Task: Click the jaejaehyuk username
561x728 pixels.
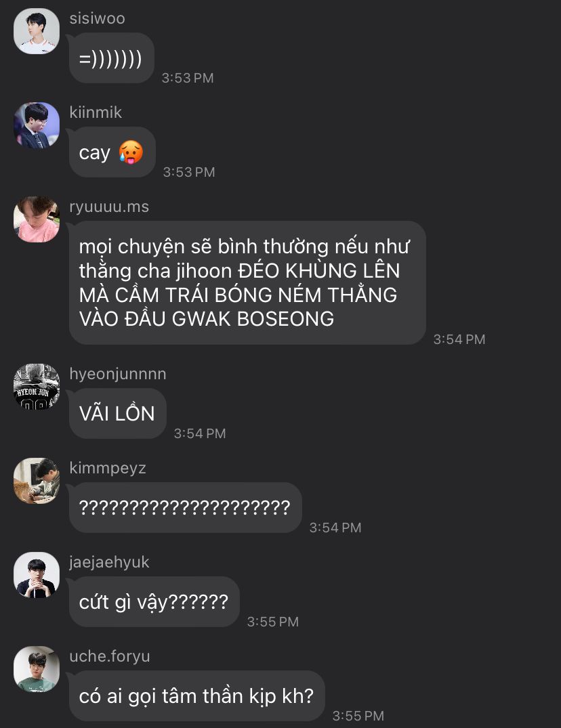Action: 109,562
